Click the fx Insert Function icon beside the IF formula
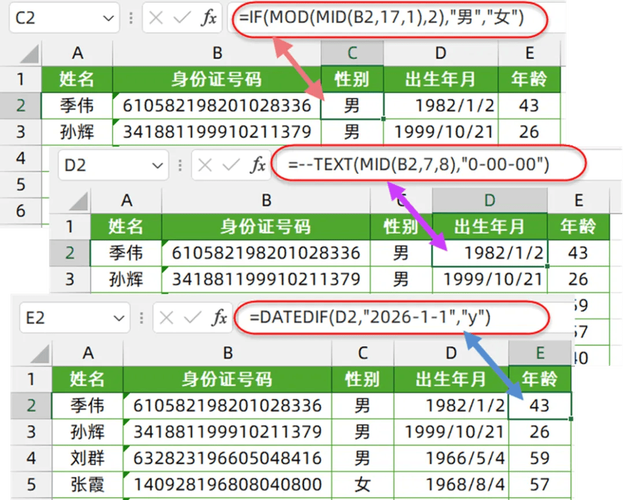The width and height of the screenshot is (624, 500). tap(208, 17)
